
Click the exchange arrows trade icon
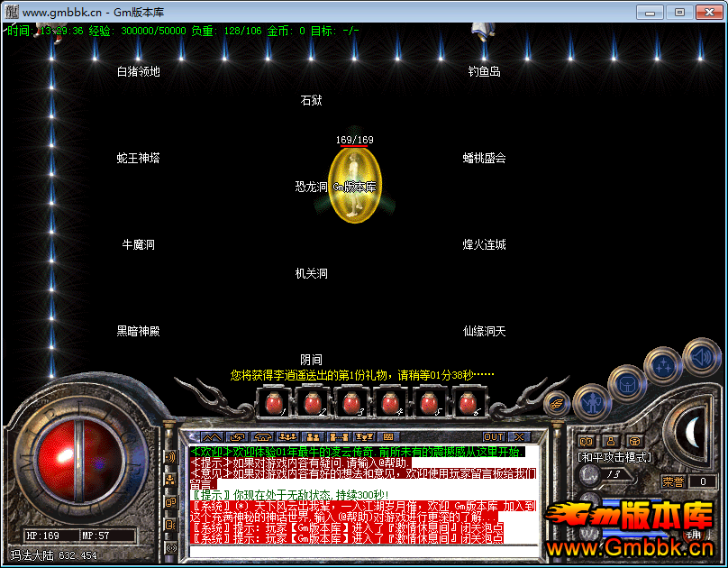pyautogui.click(x=237, y=437)
